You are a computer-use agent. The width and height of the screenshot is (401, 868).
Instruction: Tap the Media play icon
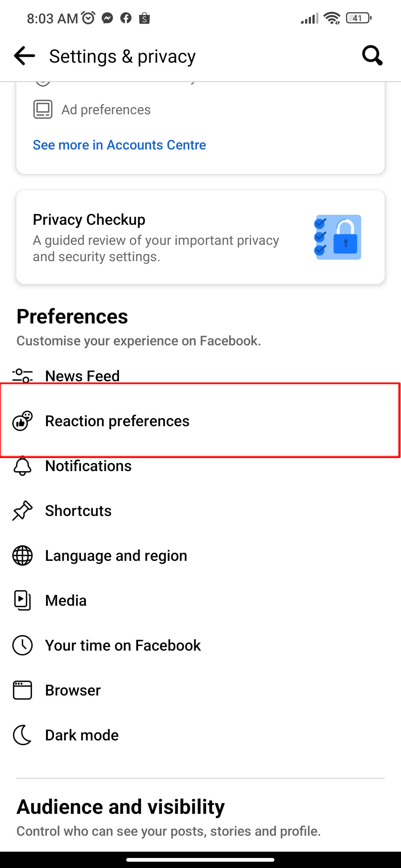(x=23, y=601)
